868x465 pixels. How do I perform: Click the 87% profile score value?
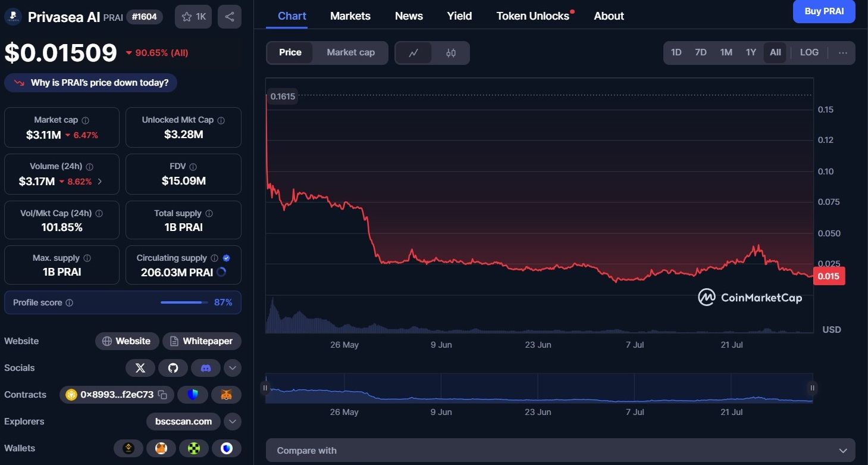(223, 302)
